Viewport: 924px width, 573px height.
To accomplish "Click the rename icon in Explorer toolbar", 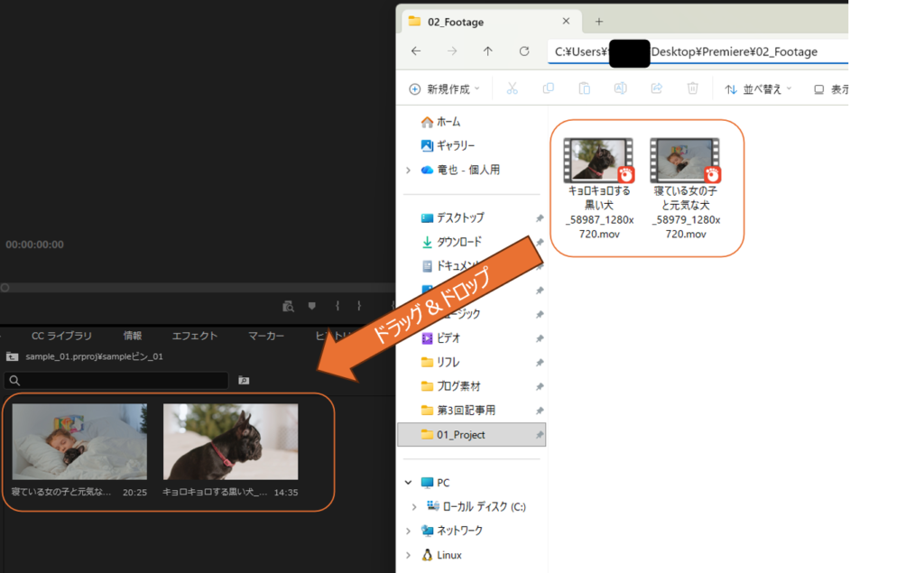I will [x=620, y=88].
